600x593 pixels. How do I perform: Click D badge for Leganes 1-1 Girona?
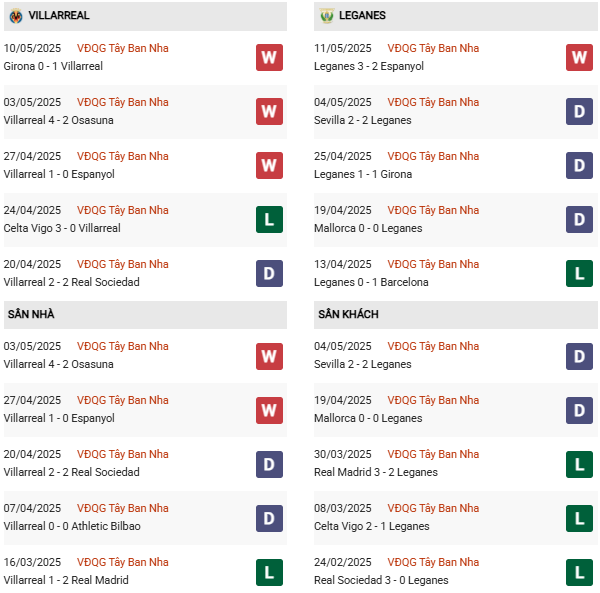pyautogui.click(x=579, y=166)
